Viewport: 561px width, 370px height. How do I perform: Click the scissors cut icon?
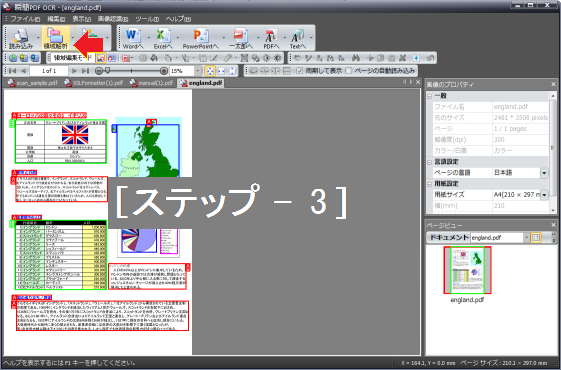point(370,58)
